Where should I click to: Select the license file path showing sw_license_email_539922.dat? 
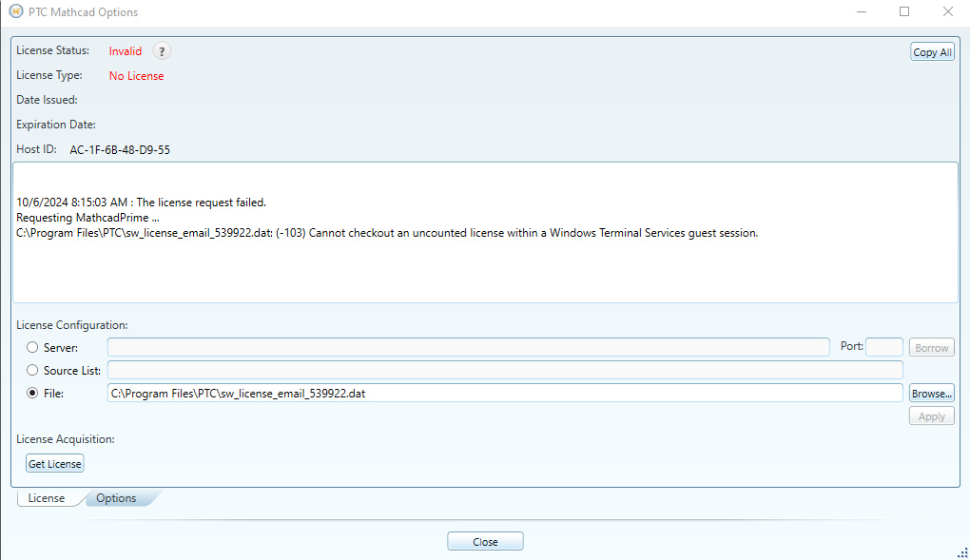[x=505, y=393]
